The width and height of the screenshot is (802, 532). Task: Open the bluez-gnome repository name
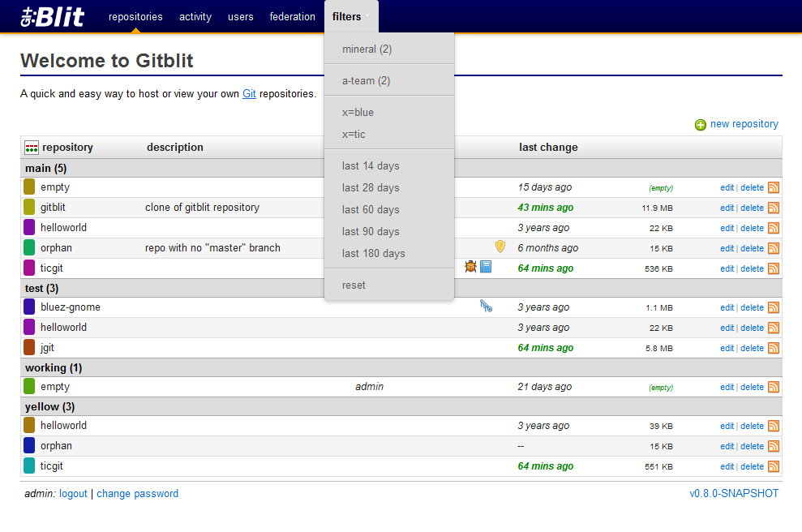[x=71, y=307]
